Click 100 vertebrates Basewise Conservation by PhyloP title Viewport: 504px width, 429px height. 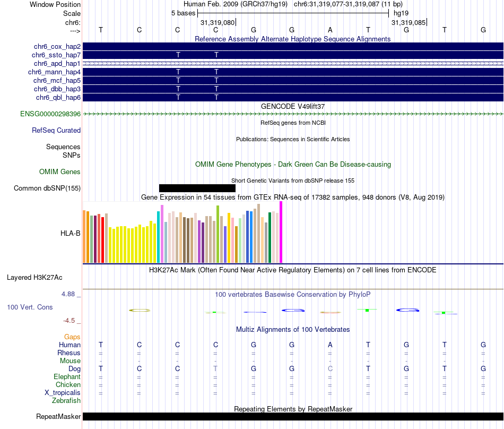click(x=292, y=294)
